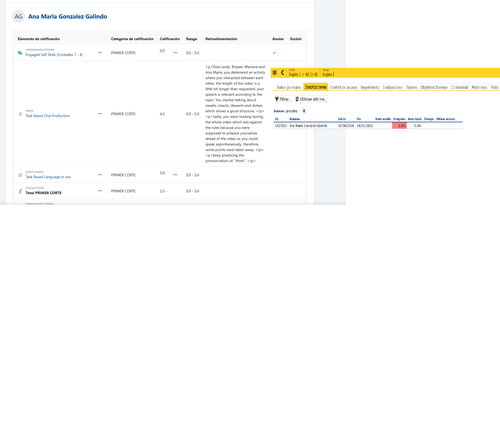Switch to Control de acceso tab
The height and width of the screenshot is (436, 500).
pyautogui.click(x=343, y=87)
